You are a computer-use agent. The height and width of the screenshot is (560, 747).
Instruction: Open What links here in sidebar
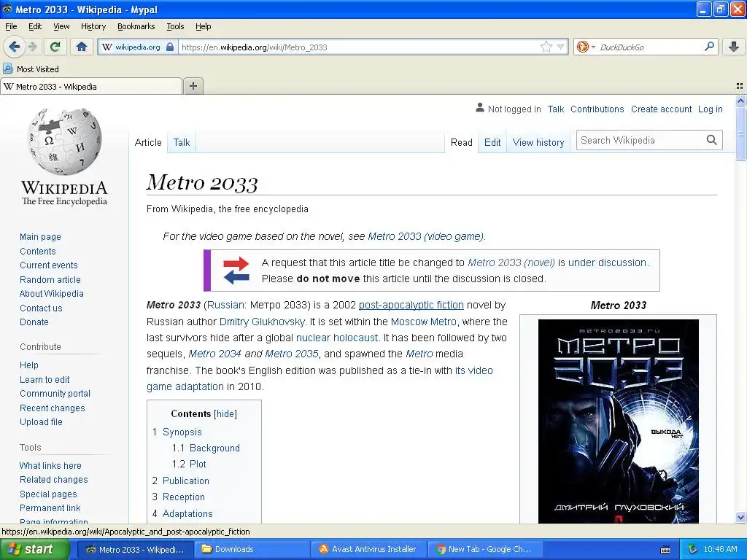[x=50, y=466]
